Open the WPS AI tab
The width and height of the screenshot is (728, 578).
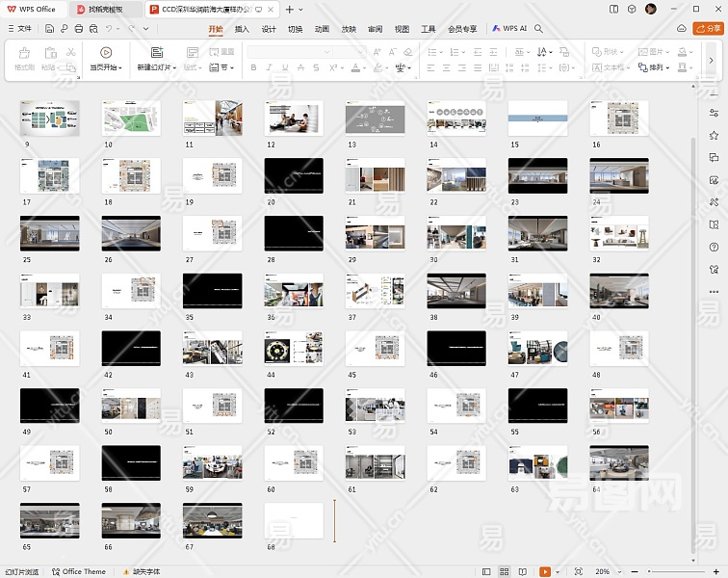509,29
